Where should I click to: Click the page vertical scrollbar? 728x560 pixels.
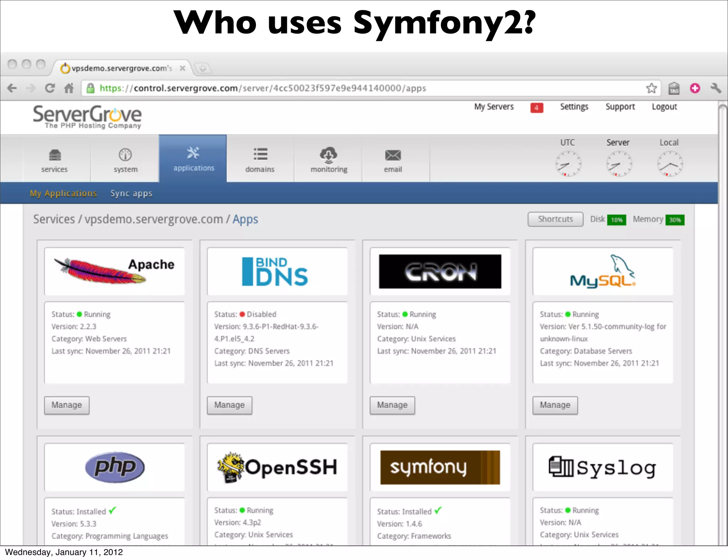pyautogui.click(x=723, y=323)
